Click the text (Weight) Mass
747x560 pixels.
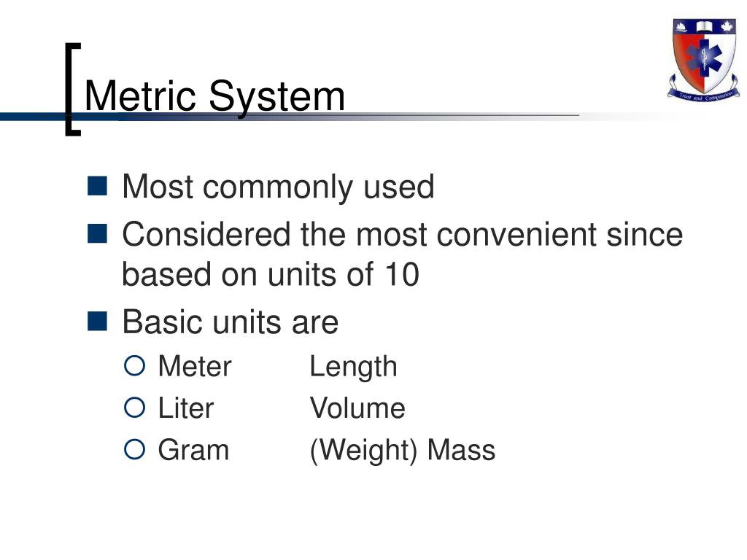pyautogui.click(x=403, y=451)
